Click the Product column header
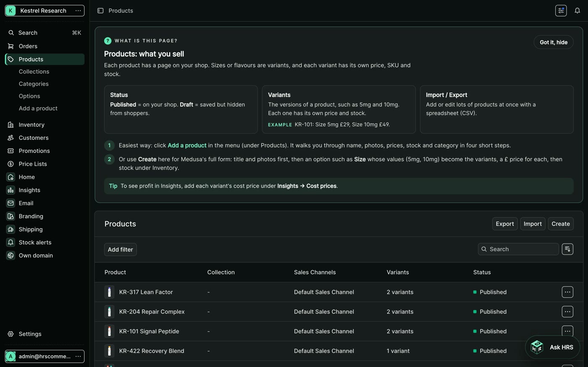The width and height of the screenshot is (588, 367). (115, 272)
